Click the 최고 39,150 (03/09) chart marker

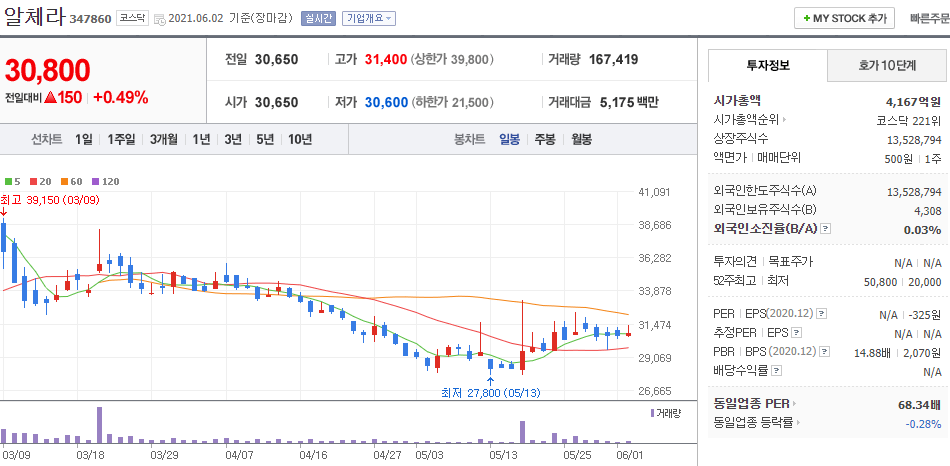(x=50, y=200)
